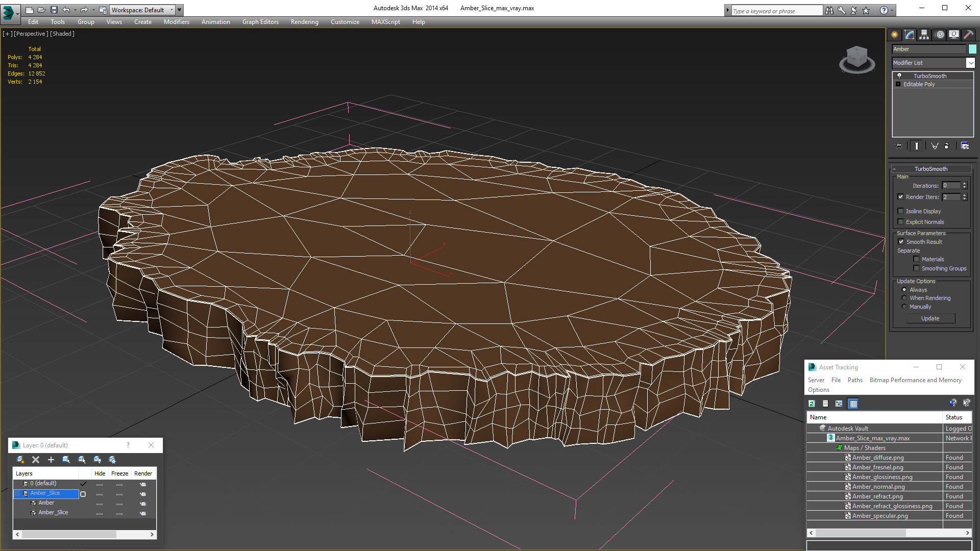980x551 pixels.
Task: Click the Amber object color swatch
Action: [972, 49]
